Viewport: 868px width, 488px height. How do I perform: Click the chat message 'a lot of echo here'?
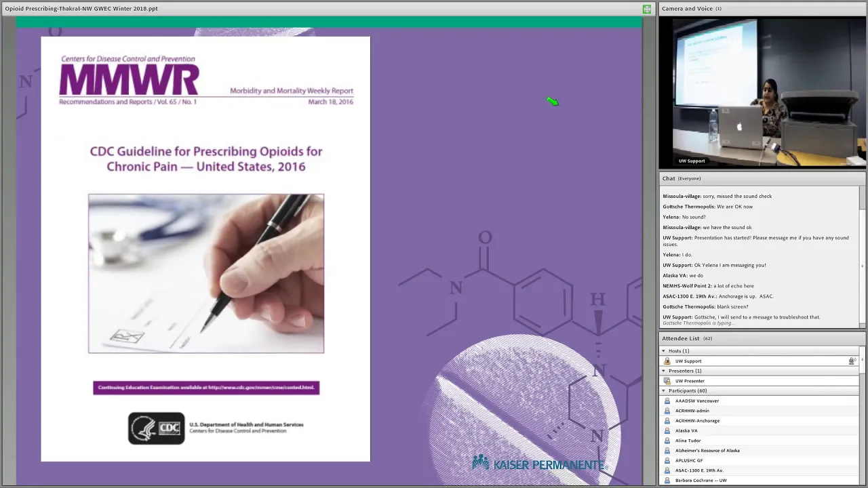(733, 286)
